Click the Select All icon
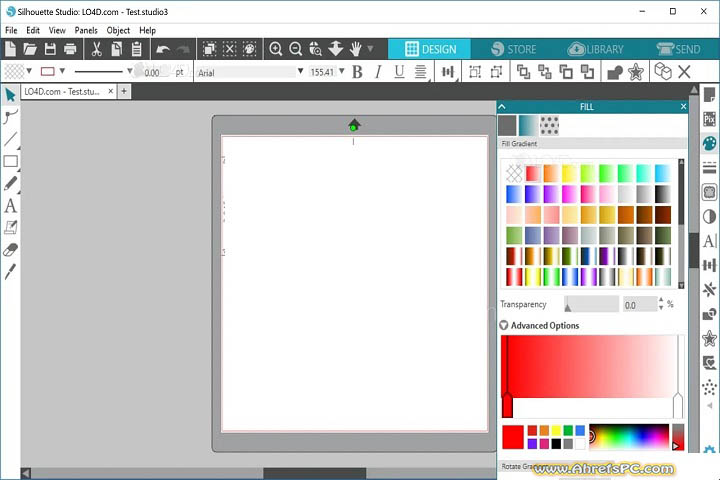Image resolution: width=720 pixels, height=480 pixels. [209, 49]
